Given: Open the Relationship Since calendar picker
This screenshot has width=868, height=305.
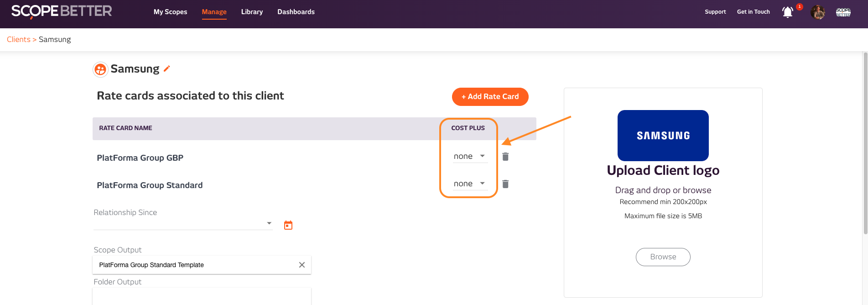Looking at the screenshot, I should click(288, 225).
